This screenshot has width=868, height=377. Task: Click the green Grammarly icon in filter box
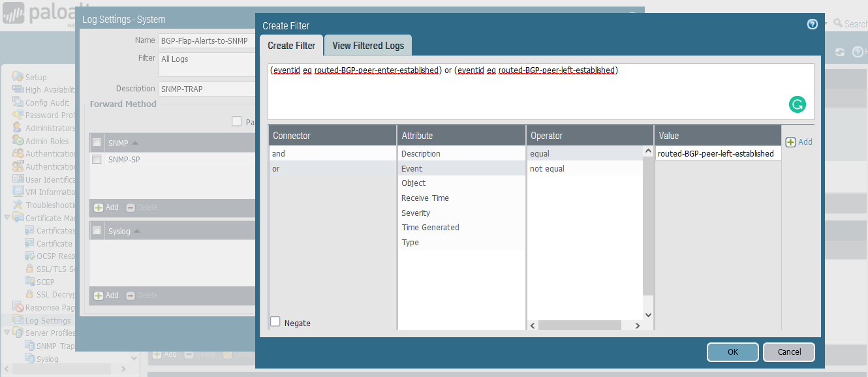(797, 104)
